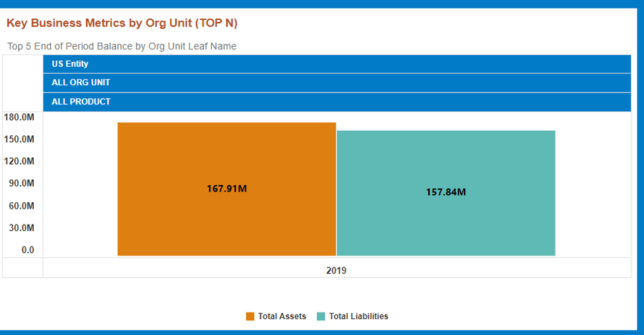
Task: Click the 90.0M y-axis label
Action: (21, 183)
